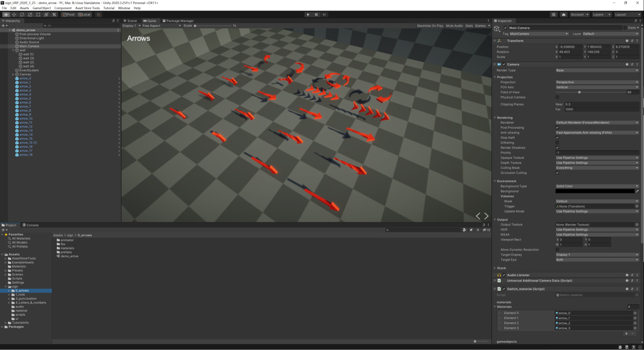
Task: Select the Move tool in toolbar
Action: point(14,14)
